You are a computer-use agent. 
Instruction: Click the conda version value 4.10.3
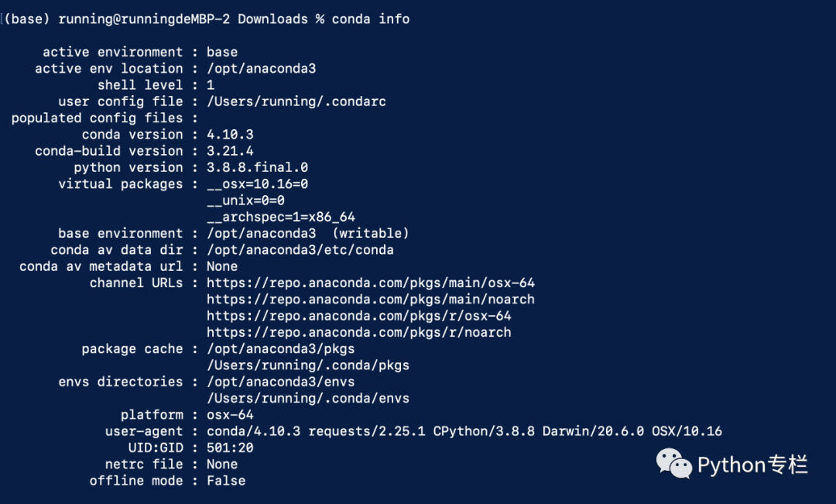click(x=230, y=135)
